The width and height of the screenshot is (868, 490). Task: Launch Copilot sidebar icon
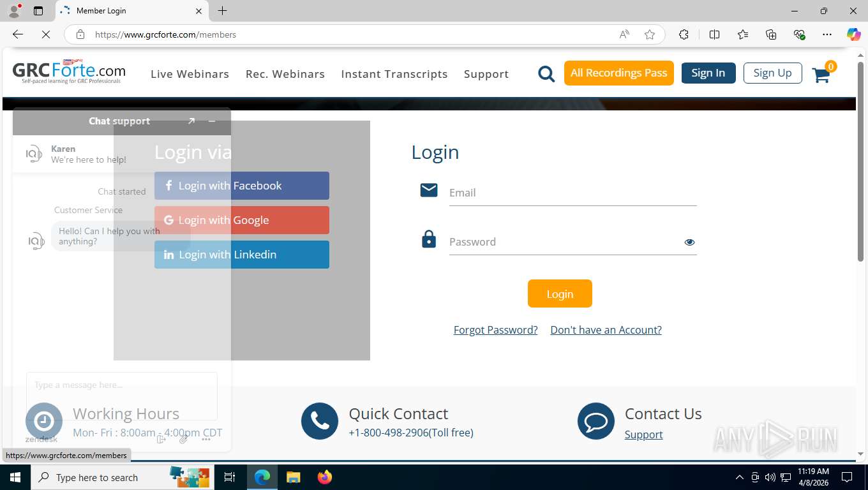[x=854, y=34]
